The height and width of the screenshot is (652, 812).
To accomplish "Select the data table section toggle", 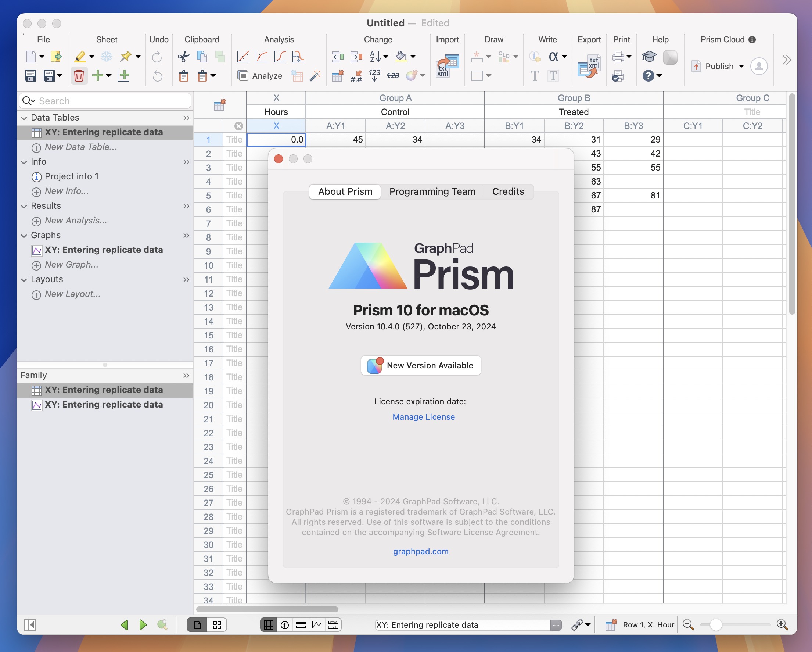I will click(268, 625).
